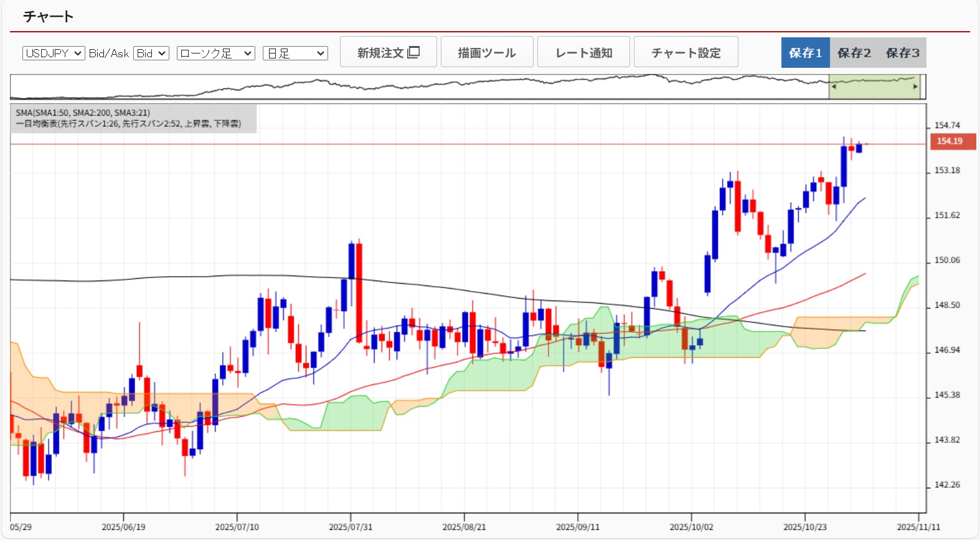Viewport: 980px width, 540px height.
Task: Click the 新規注文 new order button
Action: pos(388,52)
